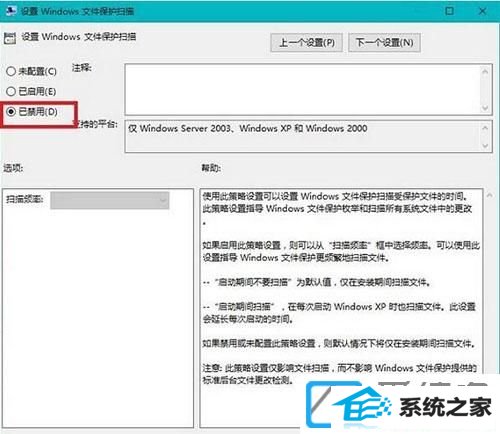500x434 pixels.
Task: Click inside the 注释 comment text box
Action: pyautogui.click(x=303, y=89)
